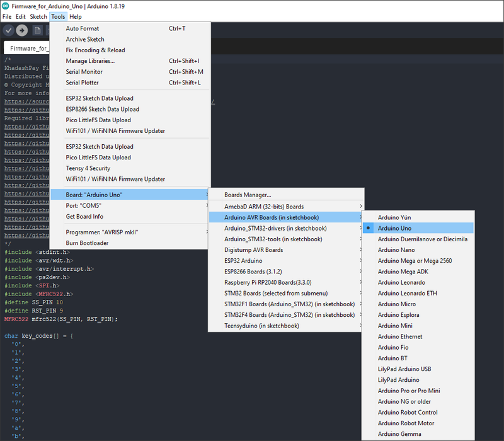The image size is (504, 441).
Task: Click the New sketch document icon
Action: tap(38, 30)
